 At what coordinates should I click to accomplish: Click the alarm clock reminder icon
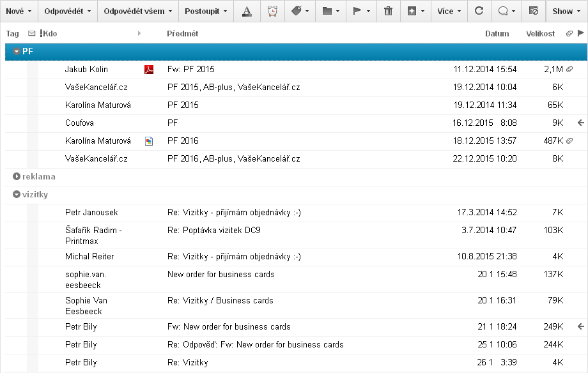pos(273,11)
